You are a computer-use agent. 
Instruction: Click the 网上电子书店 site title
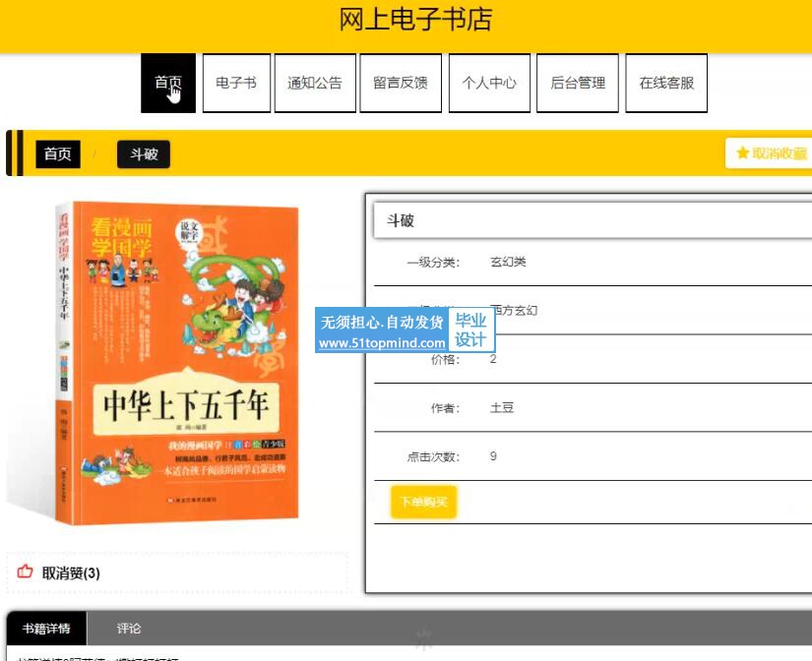click(x=415, y=20)
